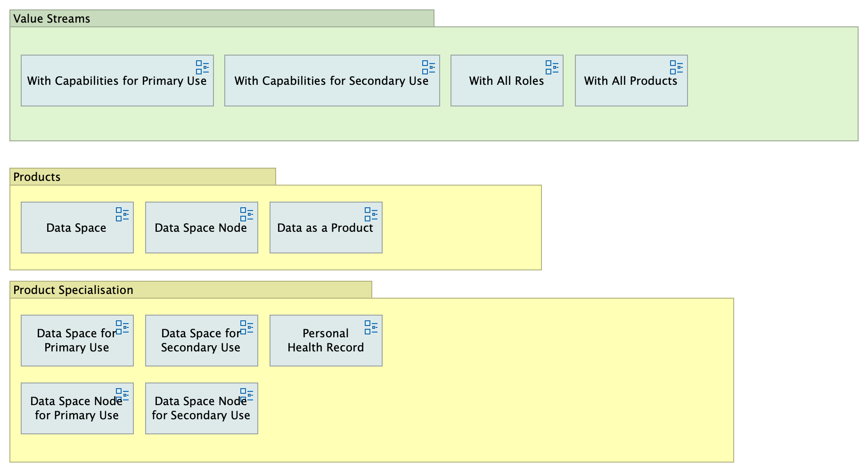
Task: Click diagram icon on With Capabilities for Primary Use
Action: [x=202, y=67]
